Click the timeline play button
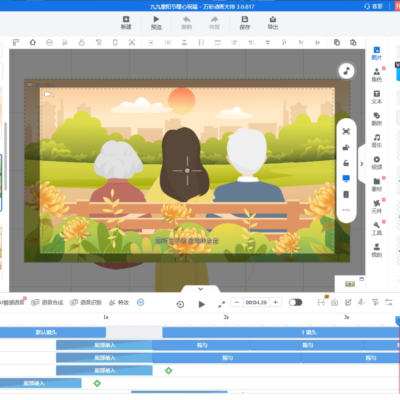Viewport: 400px width, 400px height. tap(202, 304)
